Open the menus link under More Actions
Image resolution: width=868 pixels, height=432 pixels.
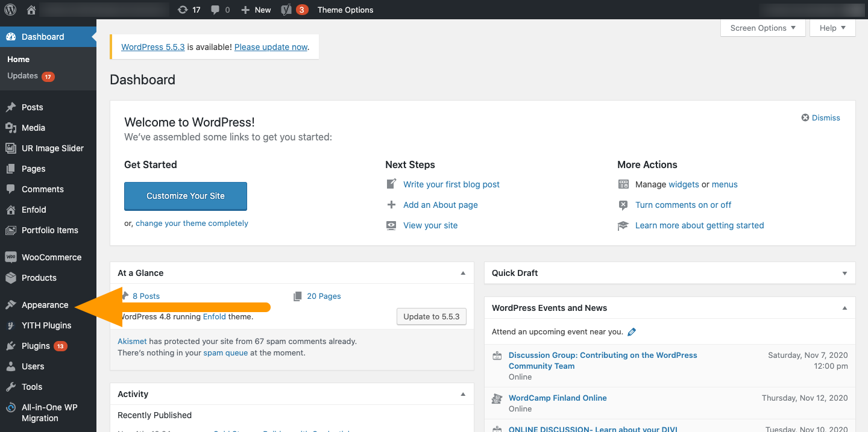pos(725,184)
